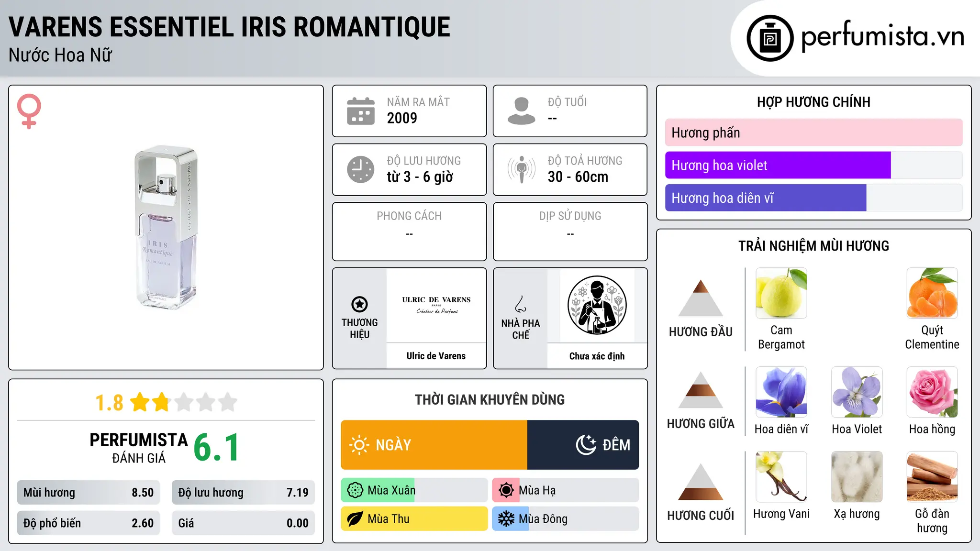This screenshot has width=980, height=551.
Task: Click the Iris Romantique bottle photo
Action: pyautogui.click(x=166, y=228)
